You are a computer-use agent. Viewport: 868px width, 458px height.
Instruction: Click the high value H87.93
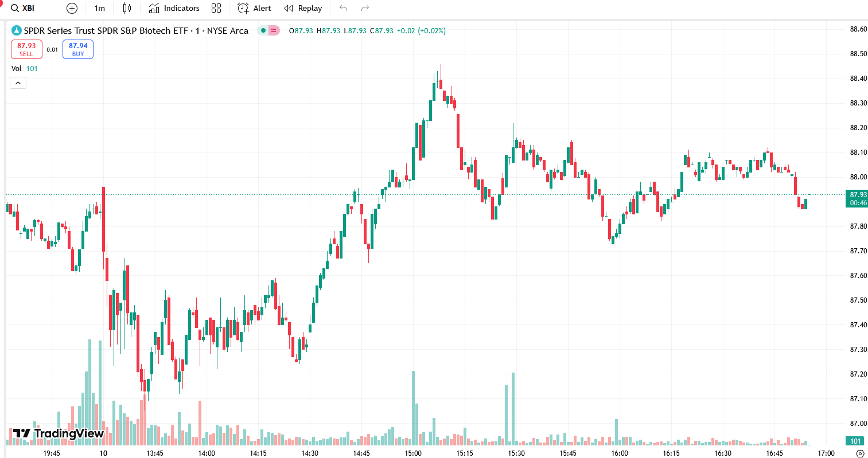pos(328,30)
